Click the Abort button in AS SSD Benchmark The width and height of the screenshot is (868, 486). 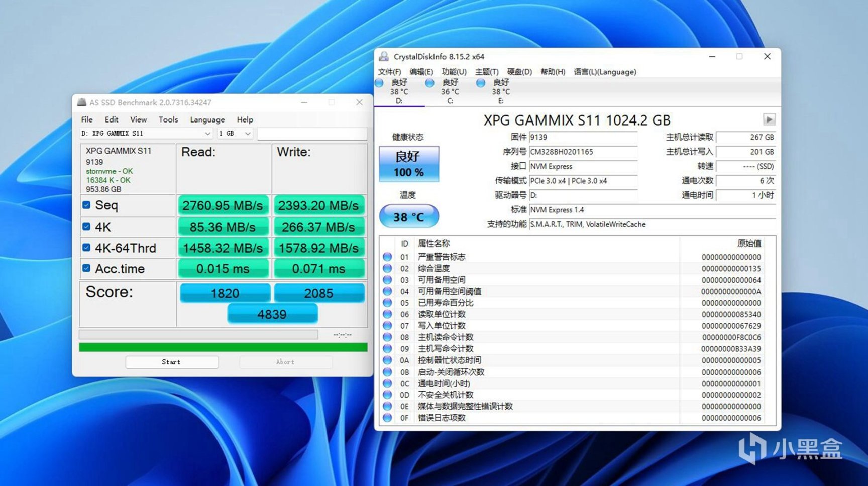click(285, 362)
